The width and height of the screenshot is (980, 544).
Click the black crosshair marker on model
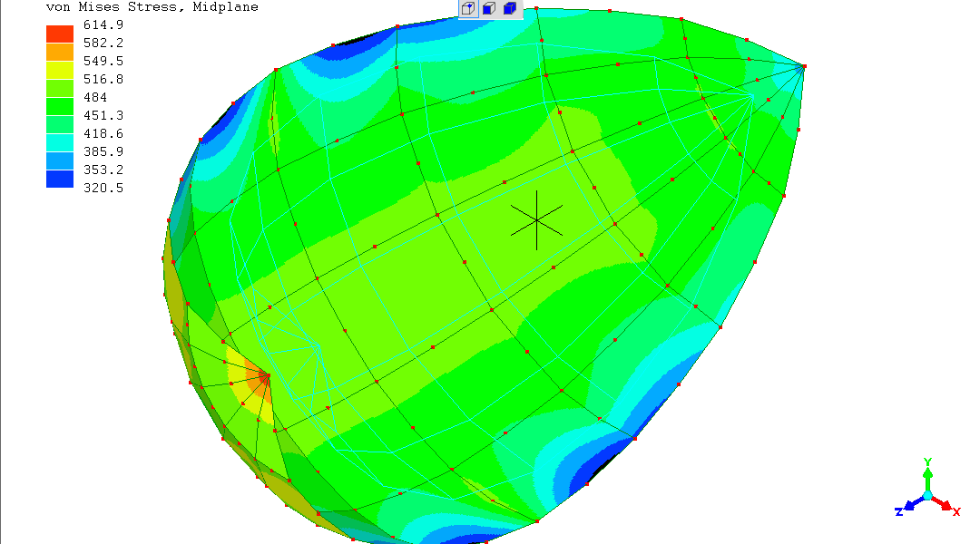point(536,219)
